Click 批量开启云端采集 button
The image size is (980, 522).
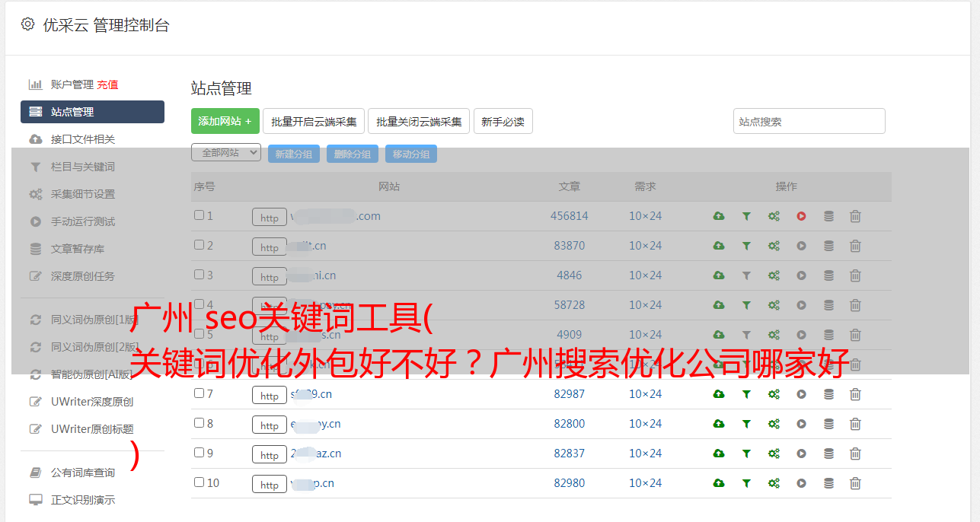tap(314, 121)
